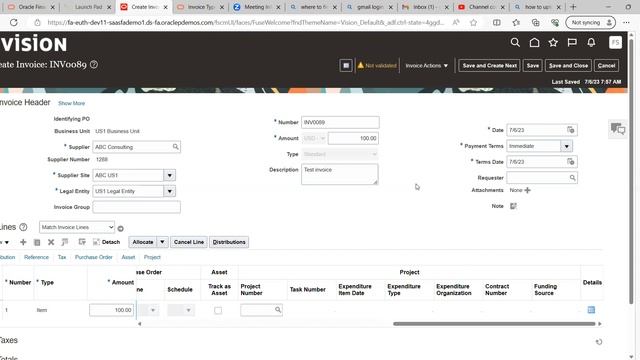Image resolution: width=640 pixels, height=360 pixels.
Task: Open a new browser tab
Action: coord(573,7)
